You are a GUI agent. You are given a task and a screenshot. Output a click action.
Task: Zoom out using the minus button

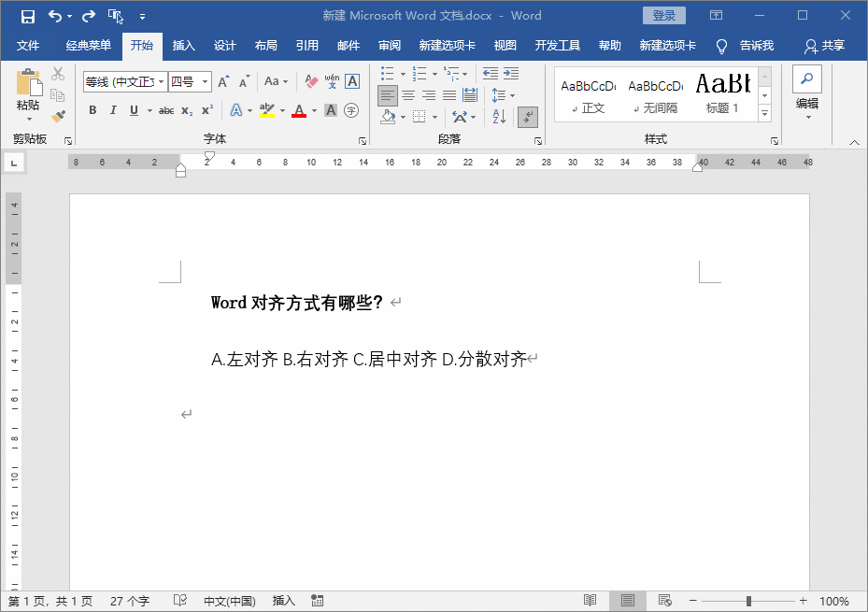pos(692,601)
